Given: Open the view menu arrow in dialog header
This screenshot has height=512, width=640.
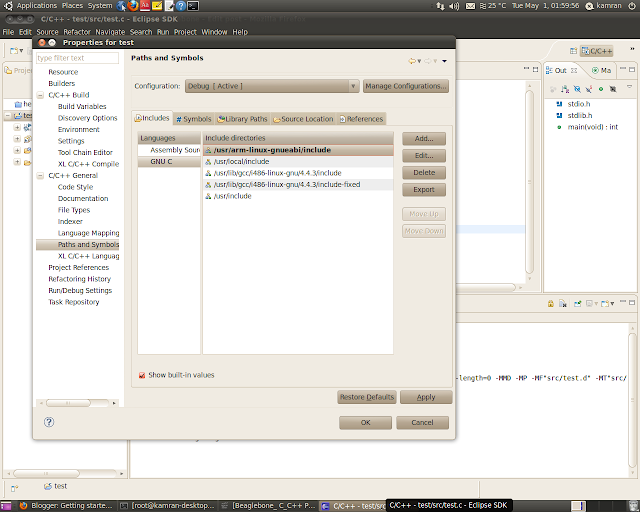Looking at the screenshot, I should coord(444,61).
